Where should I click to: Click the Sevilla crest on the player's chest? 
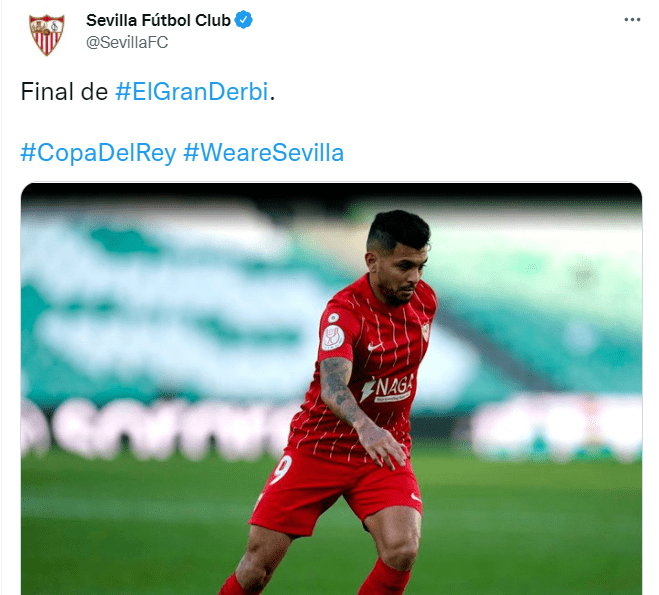tap(426, 332)
